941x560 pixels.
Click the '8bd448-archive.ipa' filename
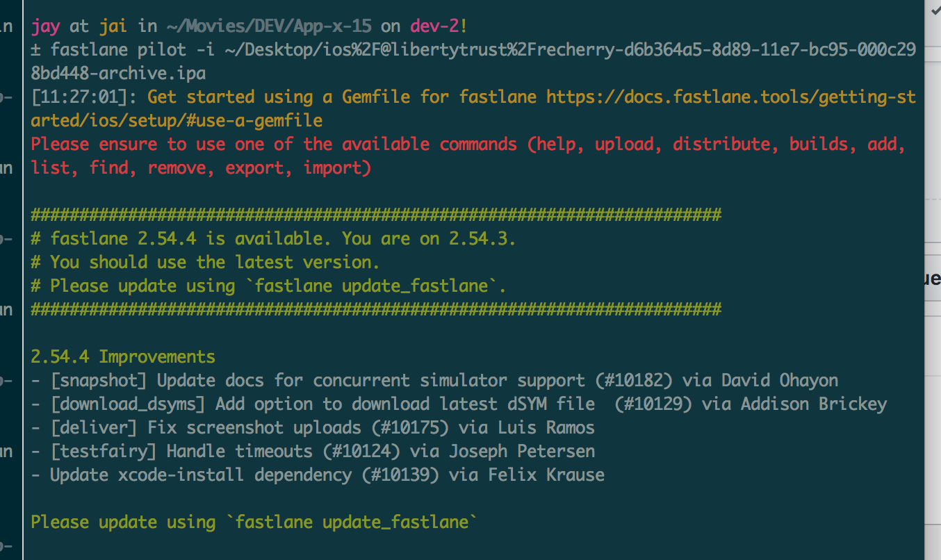[x=119, y=73]
